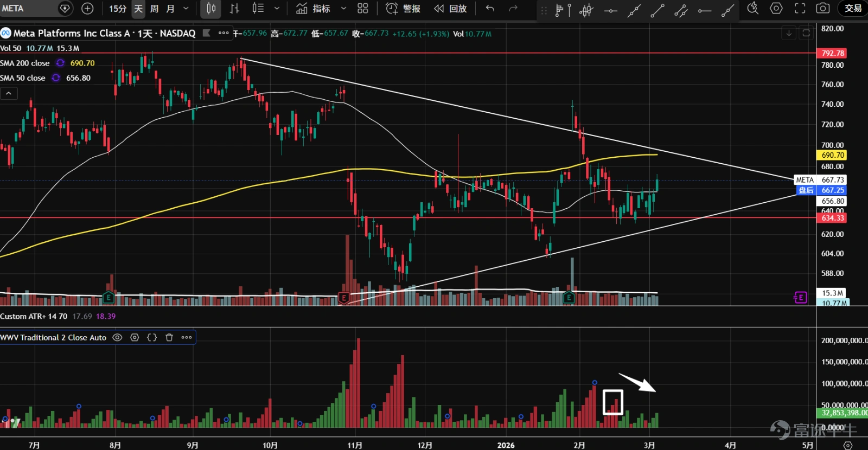This screenshot has height=450, width=868.
Task: Click the diamond icon beside META symbol
Action: coord(65,8)
